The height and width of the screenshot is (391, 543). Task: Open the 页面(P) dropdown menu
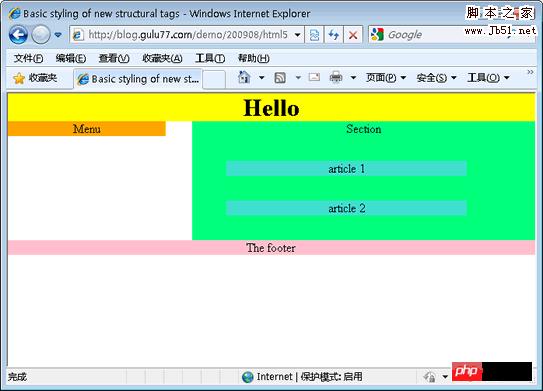coord(386,78)
